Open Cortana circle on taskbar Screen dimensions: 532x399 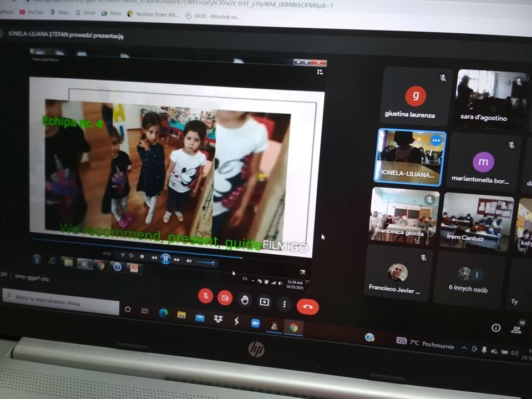point(128,309)
